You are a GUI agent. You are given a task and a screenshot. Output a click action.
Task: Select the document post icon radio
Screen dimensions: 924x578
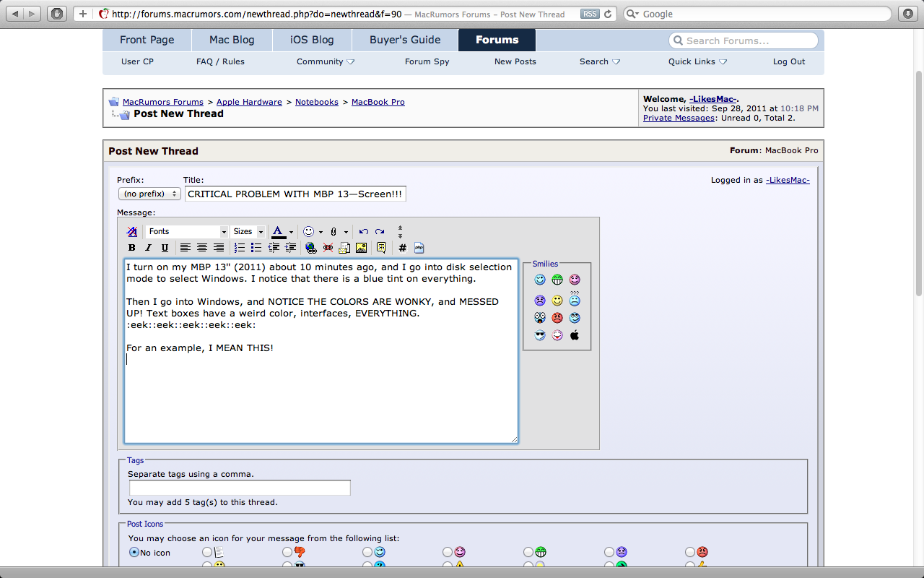tap(207, 552)
